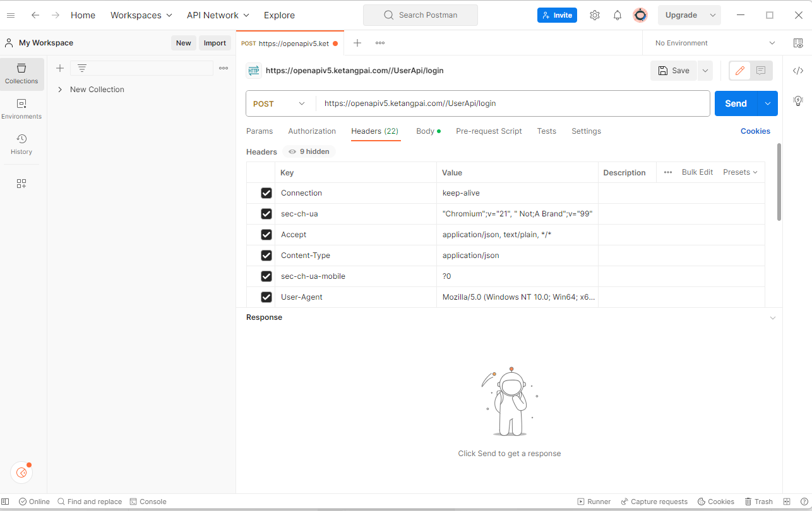Click the Import button

coord(215,43)
